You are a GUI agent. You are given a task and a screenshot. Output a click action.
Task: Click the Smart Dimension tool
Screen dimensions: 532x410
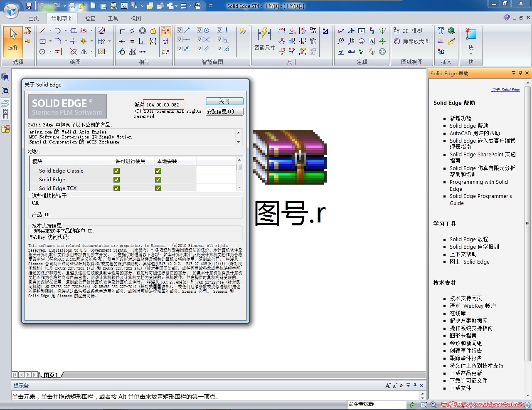pos(264,39)
